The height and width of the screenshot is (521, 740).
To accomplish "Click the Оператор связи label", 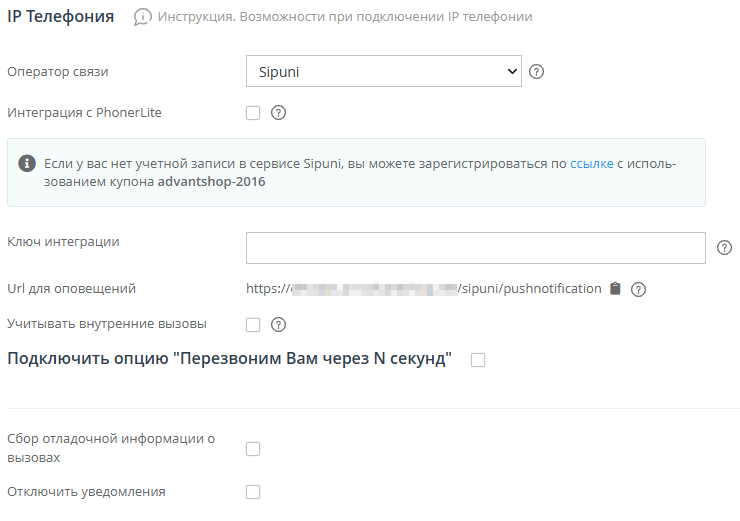I will click(x=58, y=72).
